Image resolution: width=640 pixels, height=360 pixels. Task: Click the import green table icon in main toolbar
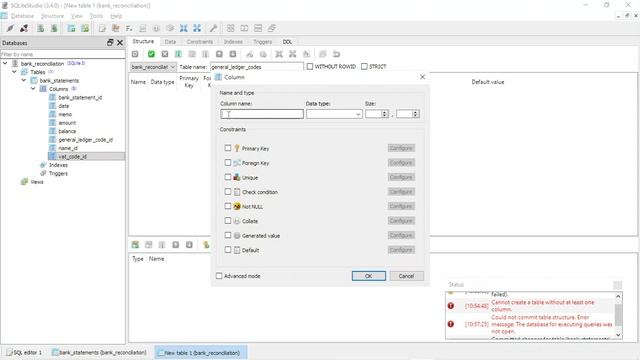[x=85, y=28]
